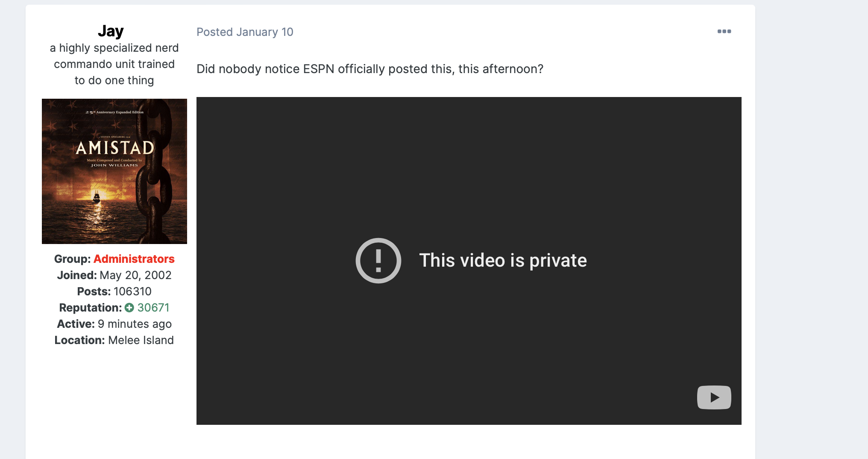Click the Melee Island location text
The width and height of the screenshot is (868, 459).
pyautogui.click(x=141, y=340)
